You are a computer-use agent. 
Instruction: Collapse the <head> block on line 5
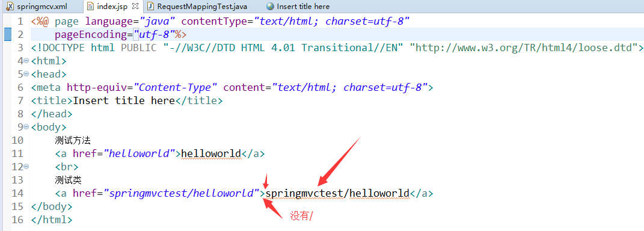(26, 74)
